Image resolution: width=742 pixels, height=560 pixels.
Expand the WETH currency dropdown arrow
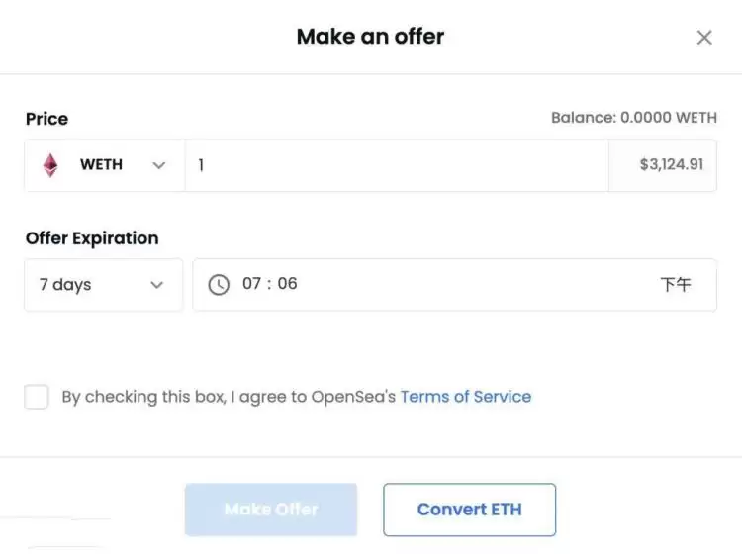click(158, 165)
